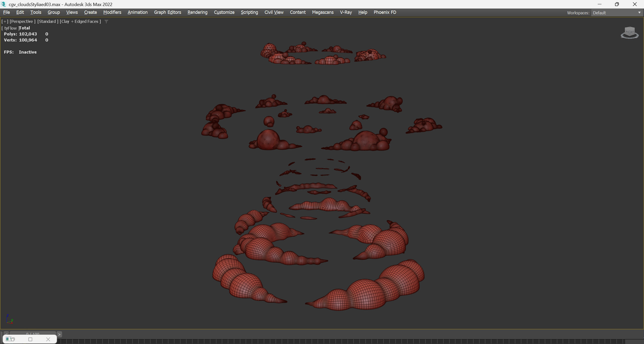The width and height of the screenshot is (644, 344).
Task: Click the tyFlow viewport label
Action: tap(10, 28)
